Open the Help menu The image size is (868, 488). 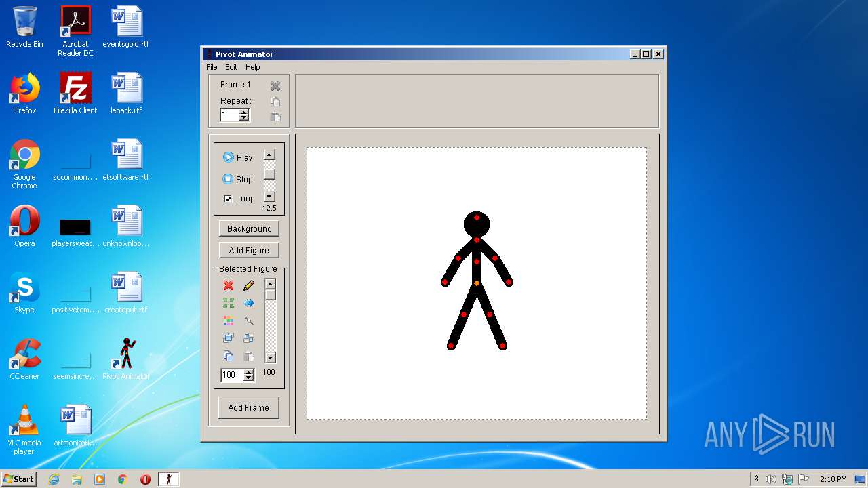(252, 67)
